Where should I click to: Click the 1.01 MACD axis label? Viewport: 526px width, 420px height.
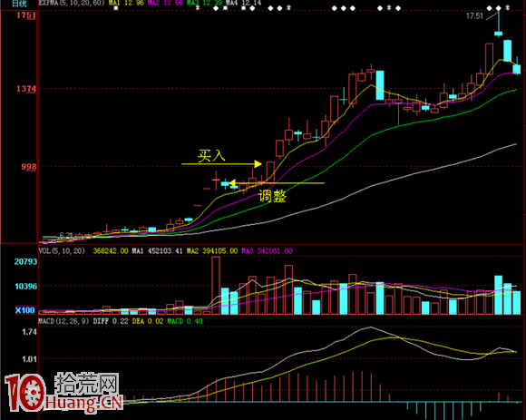point(29,359)
